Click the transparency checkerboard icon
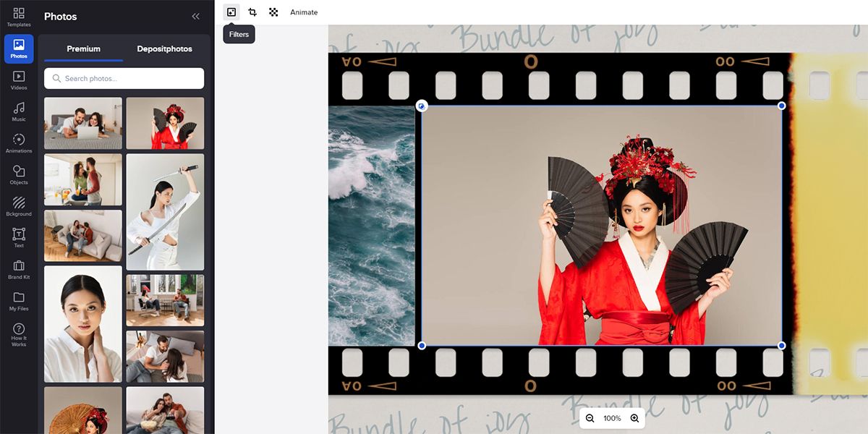This screenshot has height=434, width=868. tap(273, 12)
